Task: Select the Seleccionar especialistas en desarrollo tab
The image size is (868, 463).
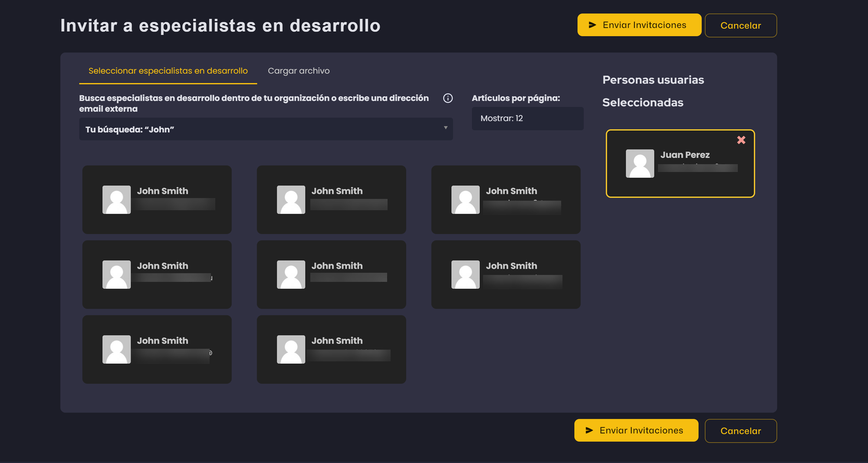Action: (x=168, y=71)
